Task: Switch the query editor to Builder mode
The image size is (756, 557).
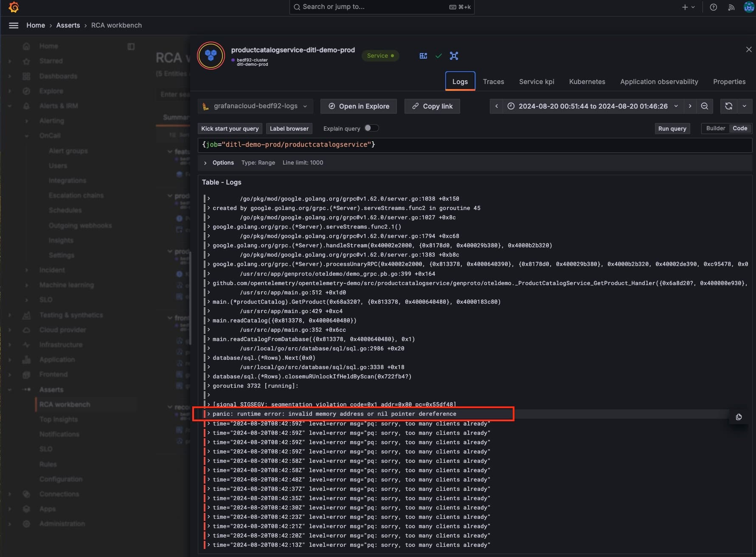Action: 715,128
